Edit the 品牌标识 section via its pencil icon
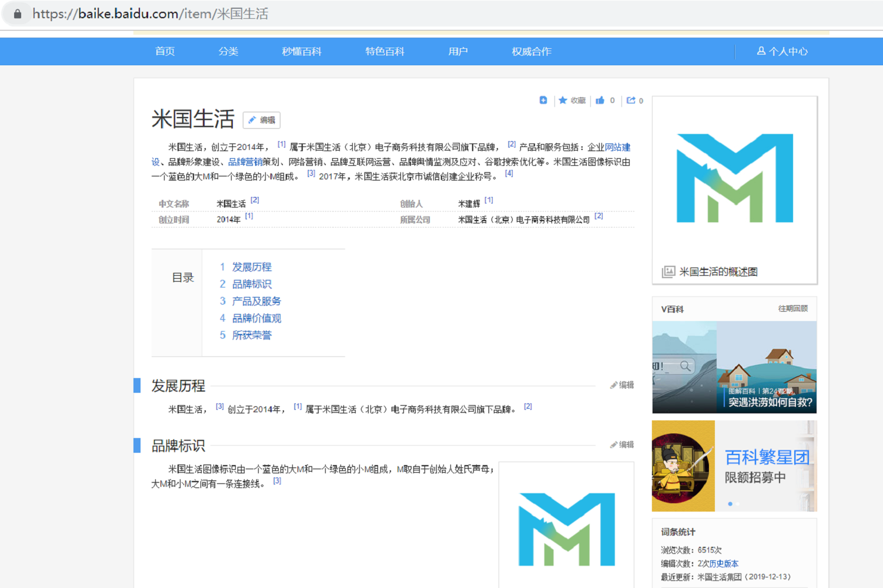The width and height of the screenshot is (883, 588). click(x=622, y=445)
